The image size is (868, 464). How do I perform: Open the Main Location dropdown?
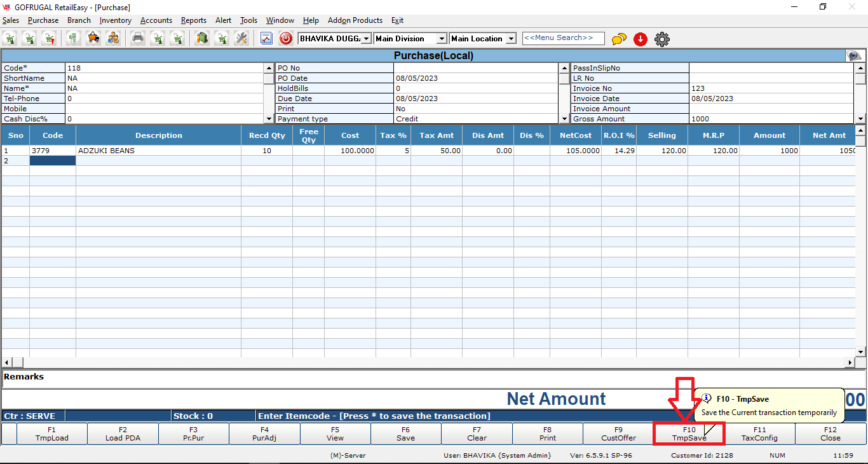pos(511,39)
